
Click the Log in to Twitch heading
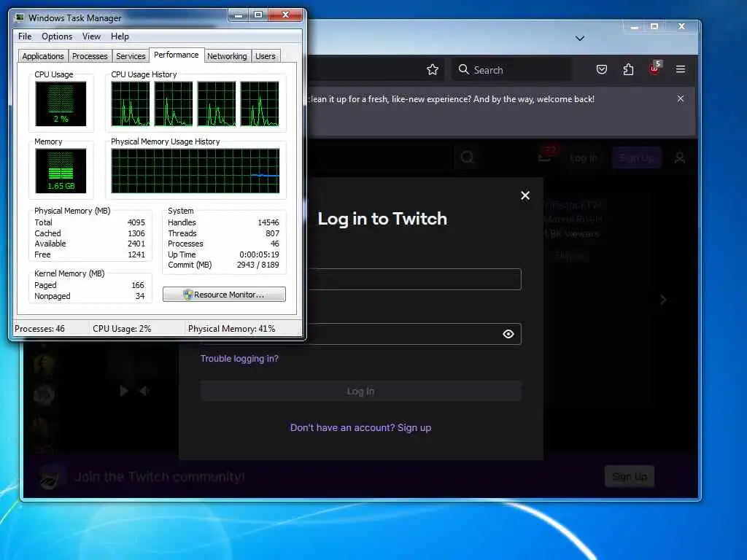[382, 219]
